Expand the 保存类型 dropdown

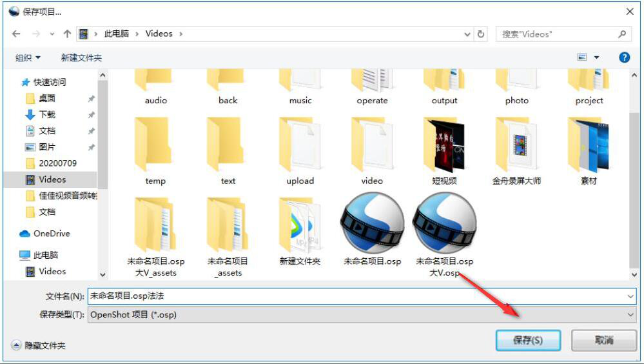[630, 315]
